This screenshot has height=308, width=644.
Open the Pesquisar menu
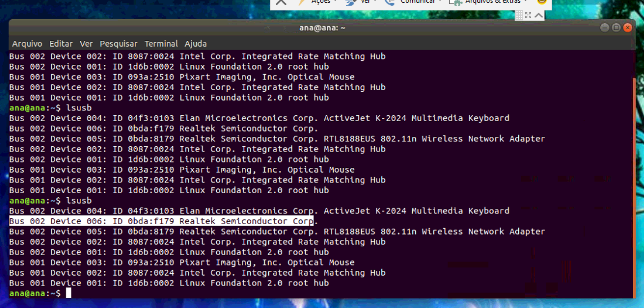click(118, 44)
